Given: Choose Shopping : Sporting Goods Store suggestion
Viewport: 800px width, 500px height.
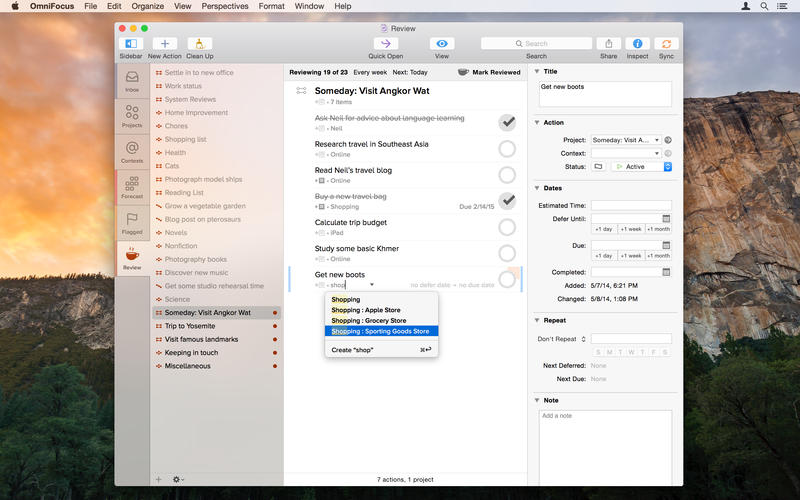Looking at the screenshot, I should point(380,331).
